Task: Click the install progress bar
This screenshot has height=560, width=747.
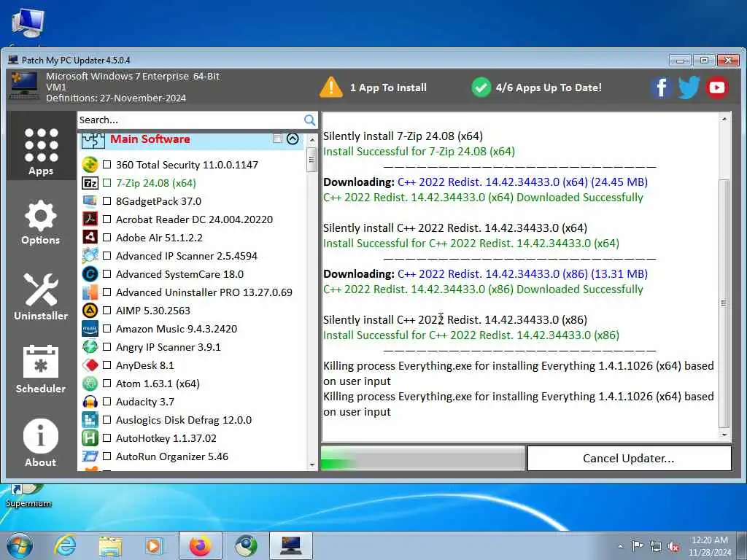Action: tap(423, 458)
